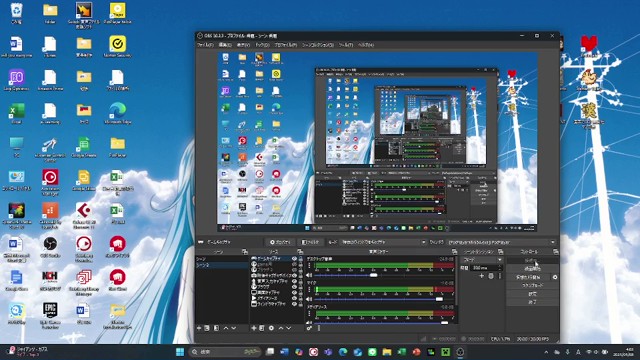The height and width of the screenshot is (360, 640).
Task: Click the taskbar search box
Action: point(224,352)
